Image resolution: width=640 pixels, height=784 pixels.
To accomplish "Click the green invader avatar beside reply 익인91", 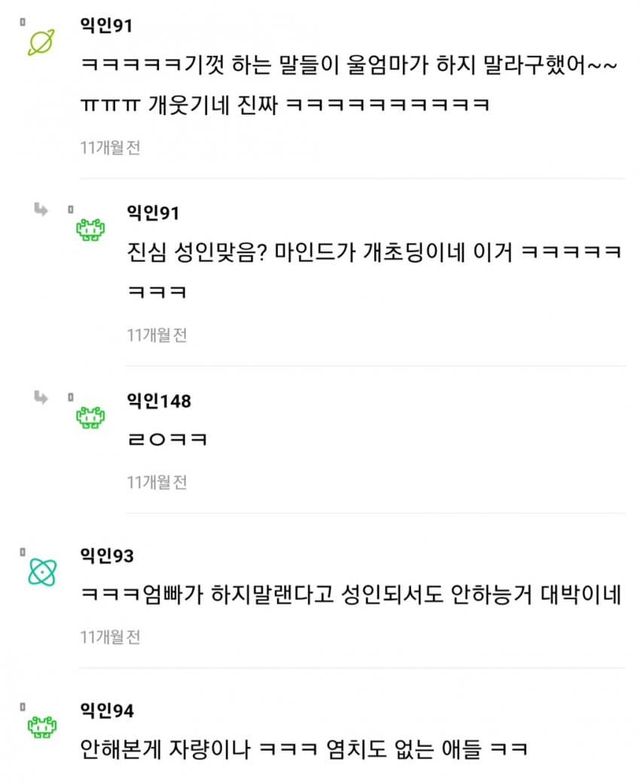I will click(x=91, y=231).
